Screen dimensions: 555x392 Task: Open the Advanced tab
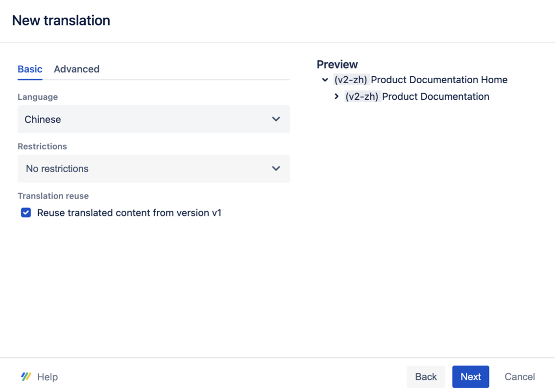[x=76, y=69]
